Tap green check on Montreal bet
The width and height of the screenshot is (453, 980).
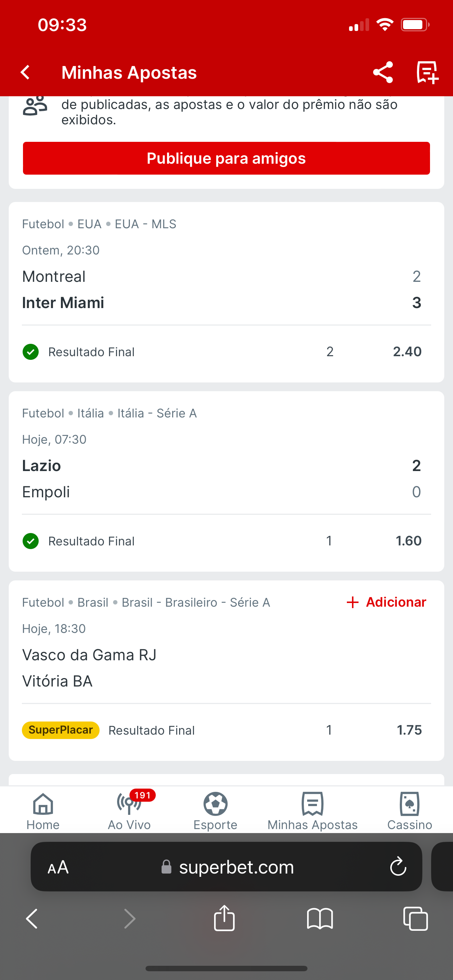31,352
